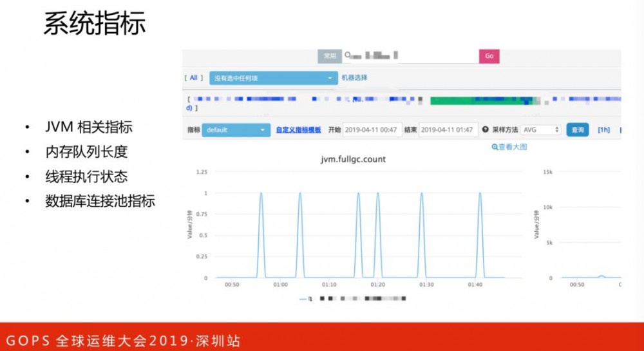Click the jvm.fullgc.count chart title
644x351 pixels.
point(353,159)
